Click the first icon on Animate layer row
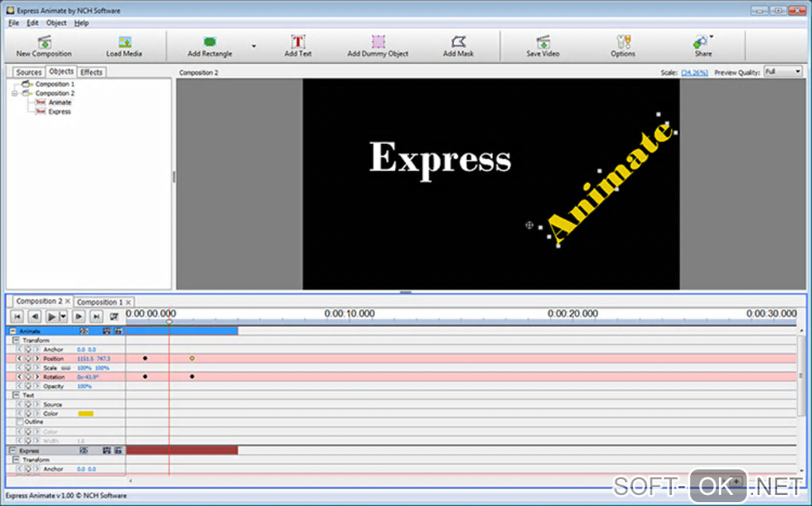This screenshot has height=506, width=812. coord(84,331)
